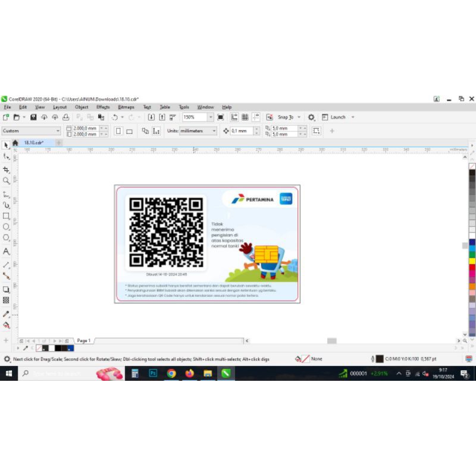The height and width of the screenshot is (476, 476).
Task: Pick the Ellipse tool
Action: pyautogui.click(x=6, y=227)
